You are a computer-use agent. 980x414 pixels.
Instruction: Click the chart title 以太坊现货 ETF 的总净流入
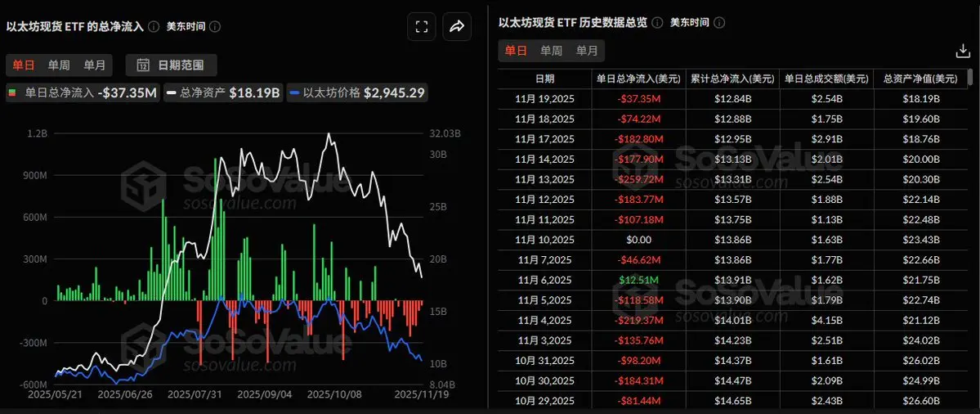(x=75, y=27)
